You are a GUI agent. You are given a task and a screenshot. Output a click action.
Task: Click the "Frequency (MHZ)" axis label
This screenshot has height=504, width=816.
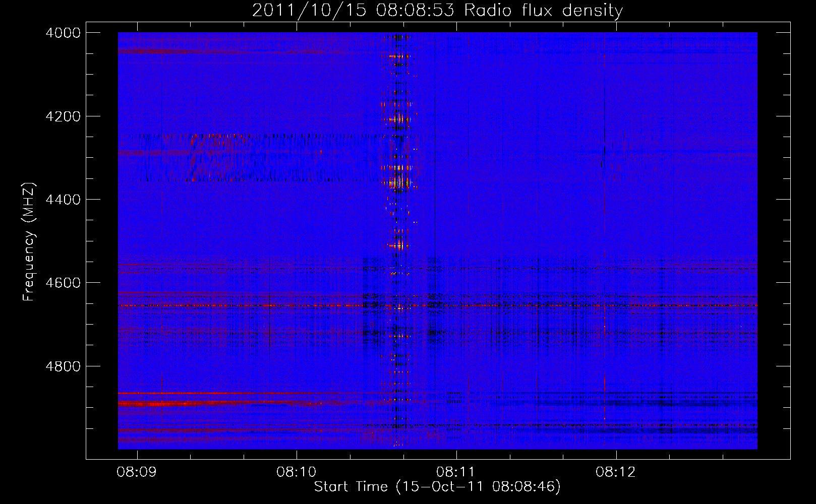click(x=29, y=242)
